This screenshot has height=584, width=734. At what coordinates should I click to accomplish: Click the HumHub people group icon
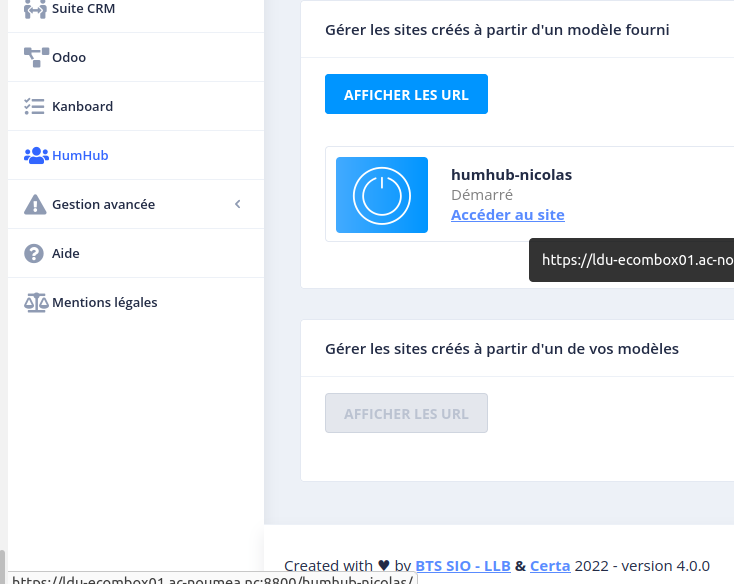pos(36,155)
